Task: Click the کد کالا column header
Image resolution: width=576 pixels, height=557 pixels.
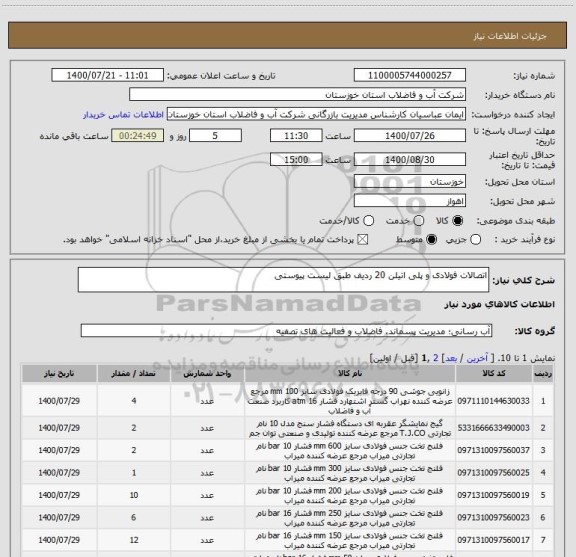Action: (494, 373)
